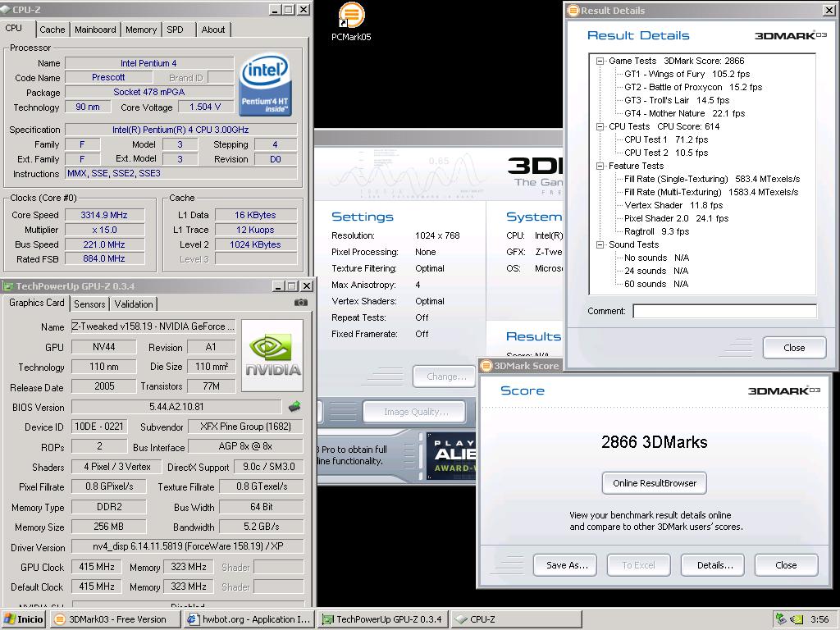
Task: Switch to CPU-Z taskbar item
Action: [516, 620]
